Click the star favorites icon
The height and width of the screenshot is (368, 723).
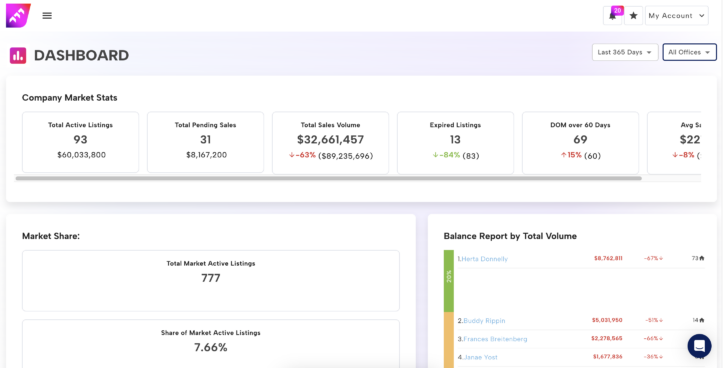click(x=634, y=16)
